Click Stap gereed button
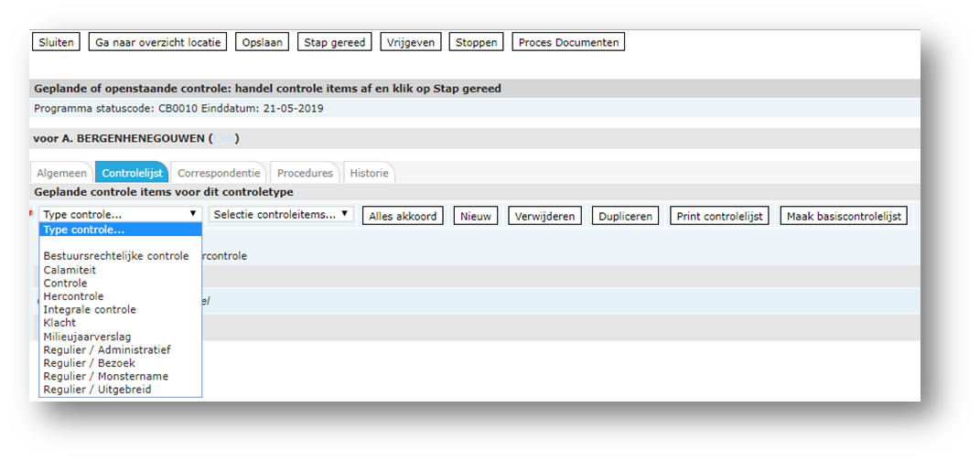Image resolution: width=980 pixels, height=461 pixels. tap(335, 42)
